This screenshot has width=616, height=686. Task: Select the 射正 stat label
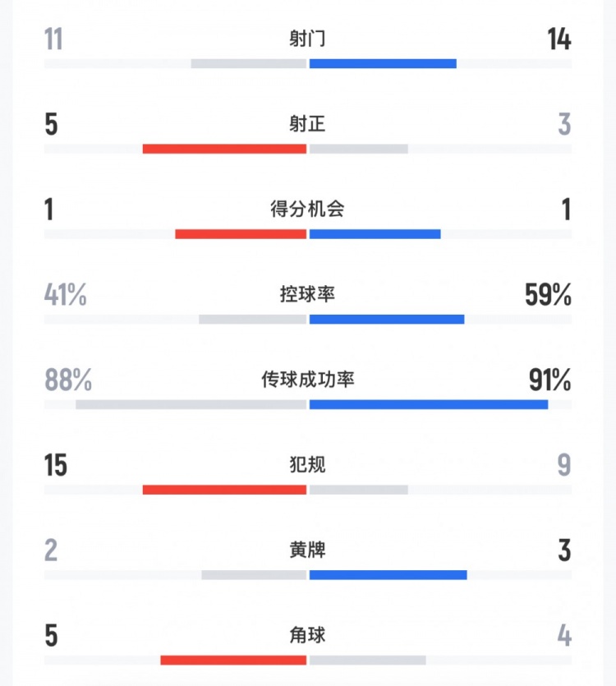pyautogui.click(x=307, y=123)
